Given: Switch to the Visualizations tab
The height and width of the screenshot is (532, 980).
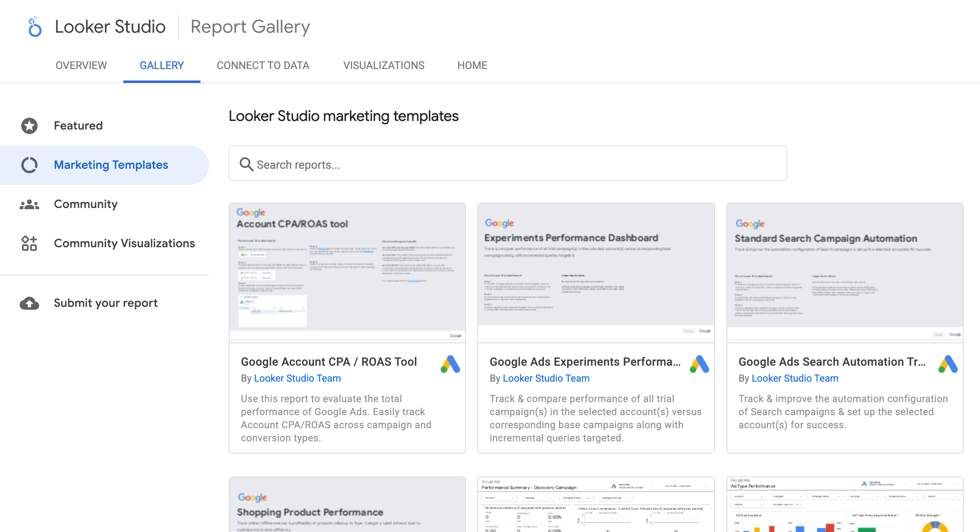Looking at the screenshot, I should click(384, 65).
